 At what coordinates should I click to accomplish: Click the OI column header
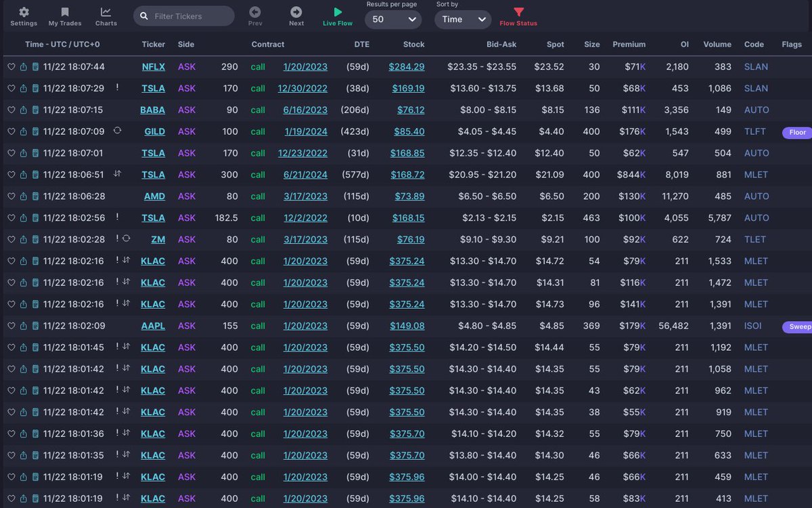pyautogui.click(x=685, y=45)
